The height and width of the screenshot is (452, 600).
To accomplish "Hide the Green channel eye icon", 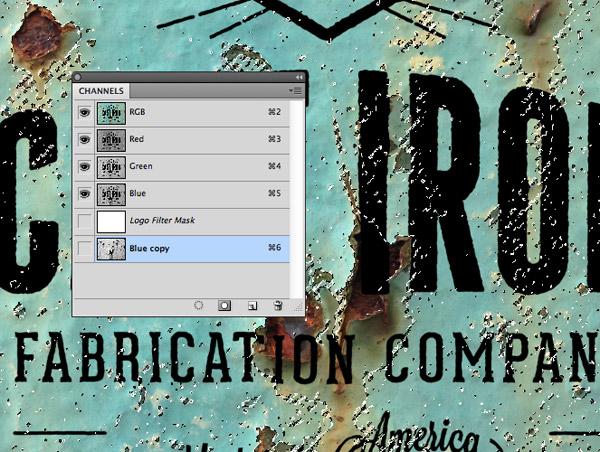I will [x=84, y=167].
